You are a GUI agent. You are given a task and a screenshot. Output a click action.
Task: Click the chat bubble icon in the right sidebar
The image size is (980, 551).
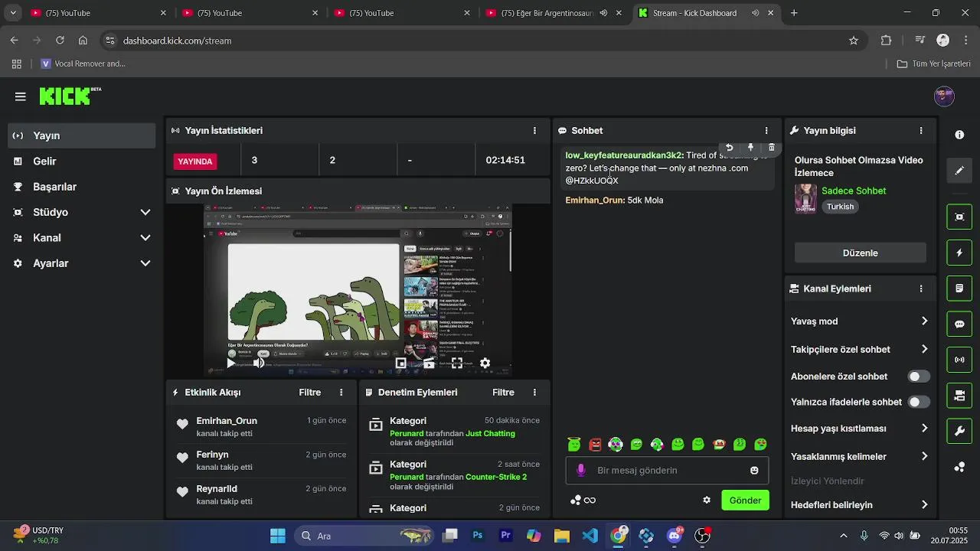(x=959, y=324)
